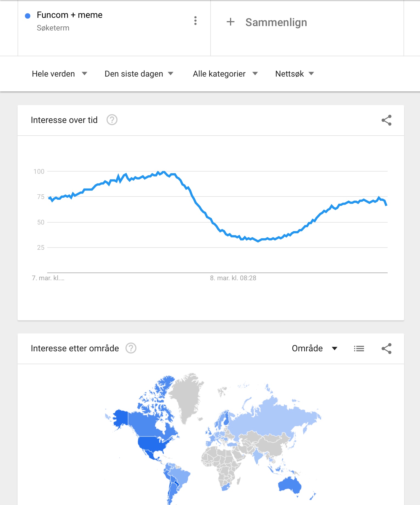The height and width of the screenshot is (505, 420).
Task: Click the plus icon beside Sammenlign
Action: 231,22
